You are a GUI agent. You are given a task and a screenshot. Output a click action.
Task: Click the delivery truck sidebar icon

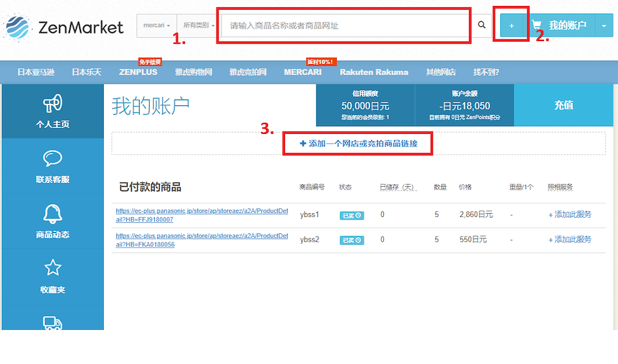pyautogui.click(x=52, y=323)
